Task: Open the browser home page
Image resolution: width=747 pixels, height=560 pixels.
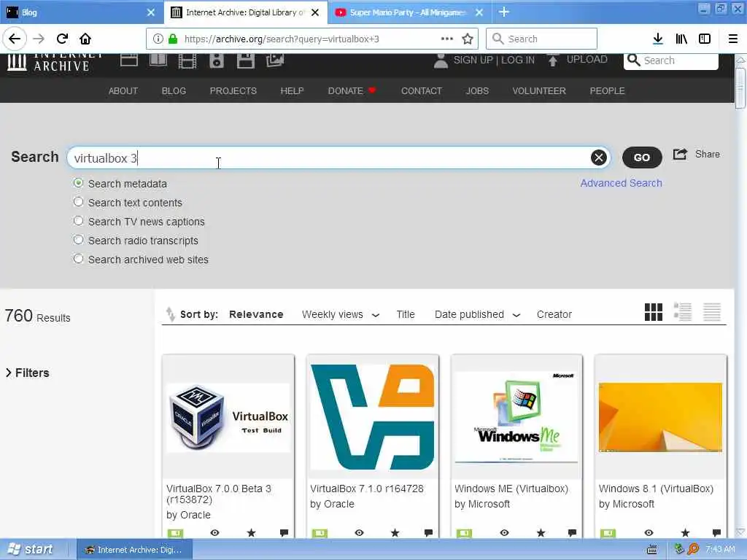Action: [85, 39]
